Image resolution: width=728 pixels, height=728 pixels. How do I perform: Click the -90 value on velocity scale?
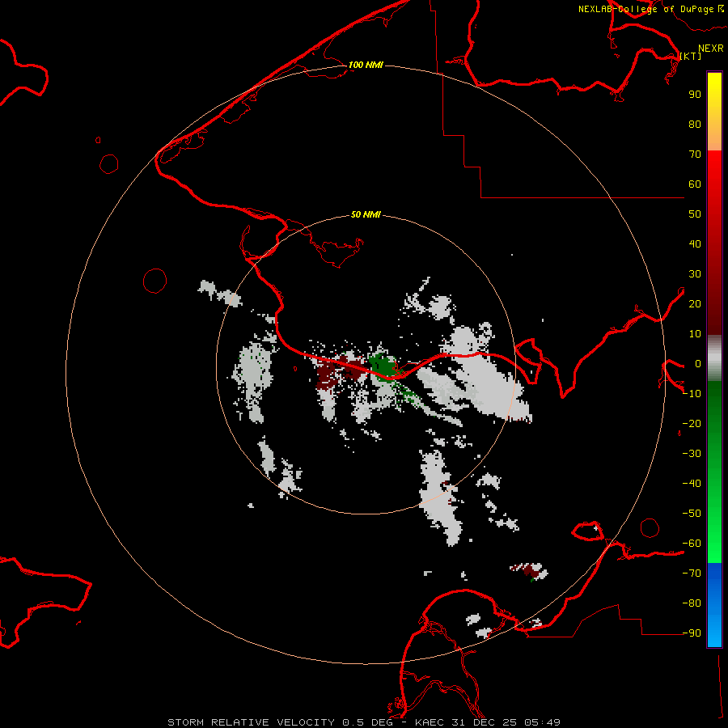click(692, 633)
